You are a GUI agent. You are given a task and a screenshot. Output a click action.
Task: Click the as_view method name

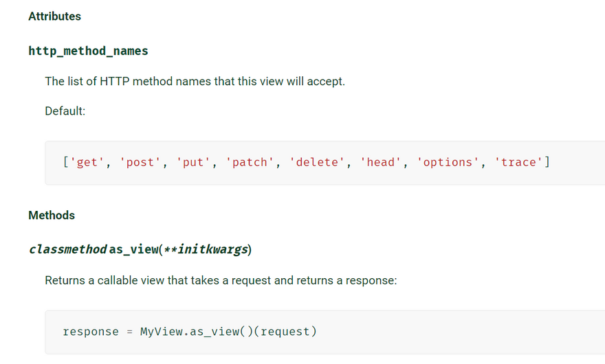[134, 249]
